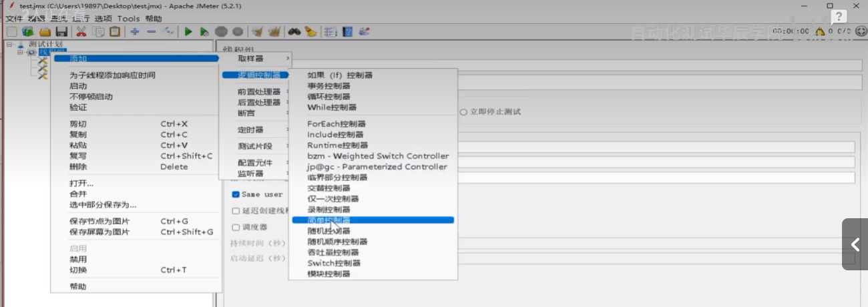Click the Reset Search broom icon
Viewport: 868px width, 307px height.
(310, 31)
